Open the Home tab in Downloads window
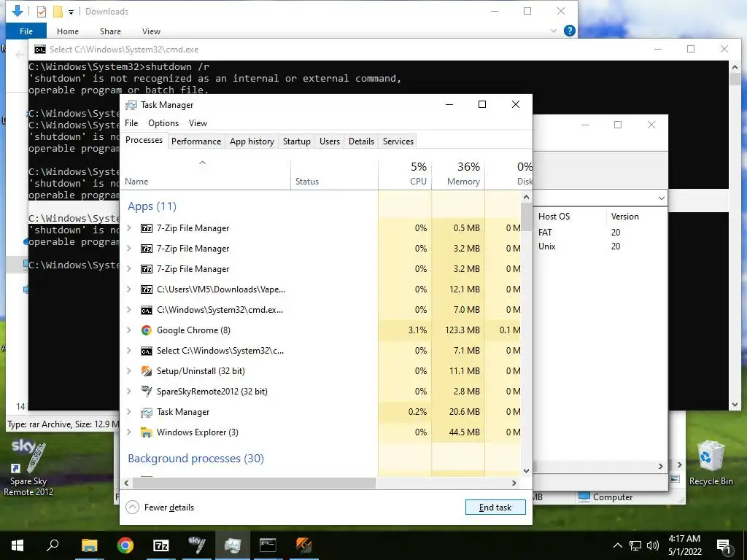 (x=68, y=31)
